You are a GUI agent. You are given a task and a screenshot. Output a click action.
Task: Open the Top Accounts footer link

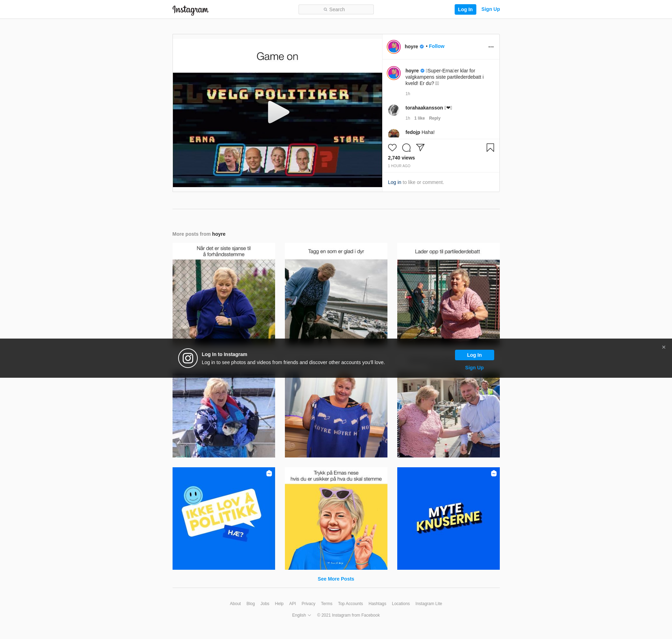(350, 604)
